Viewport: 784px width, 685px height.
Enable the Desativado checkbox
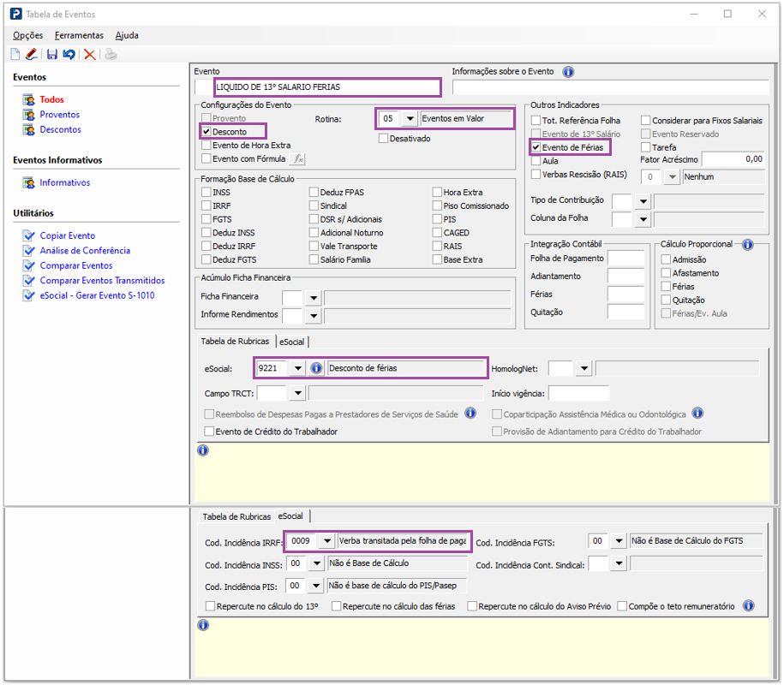point(383,139)
